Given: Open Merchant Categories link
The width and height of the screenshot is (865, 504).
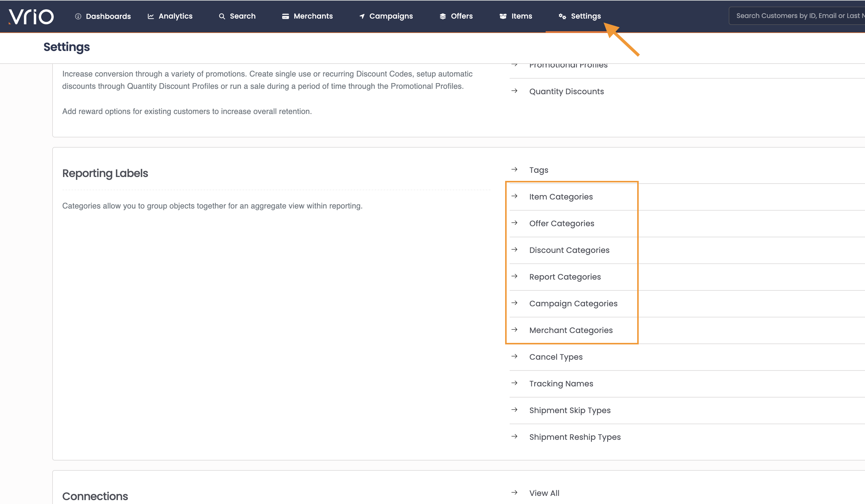Looking at the screenshot, I should pyautogui.click(x=571, y=330).
